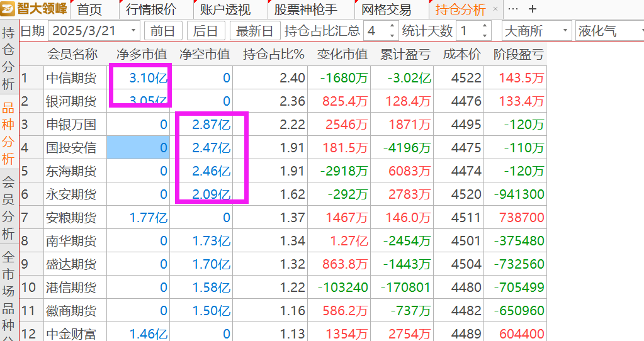This screenshot has width=644, height=341.
Task: Click 持仓占比 2.36 of 银河期货
Action: click(x=292, y=101)
